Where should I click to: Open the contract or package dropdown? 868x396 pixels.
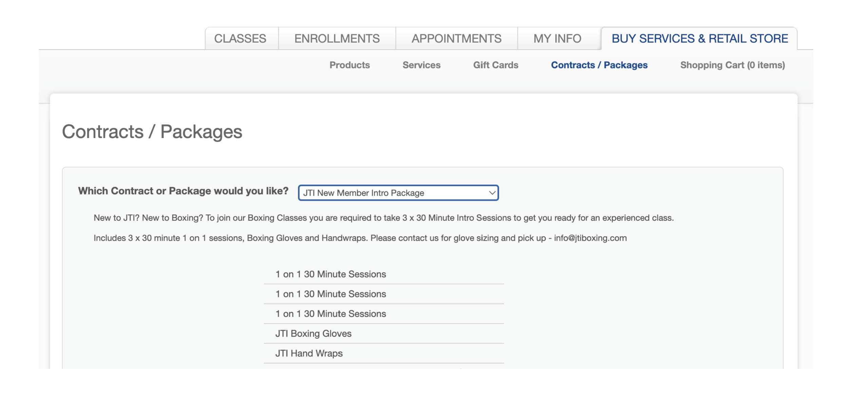coord(398,193)
